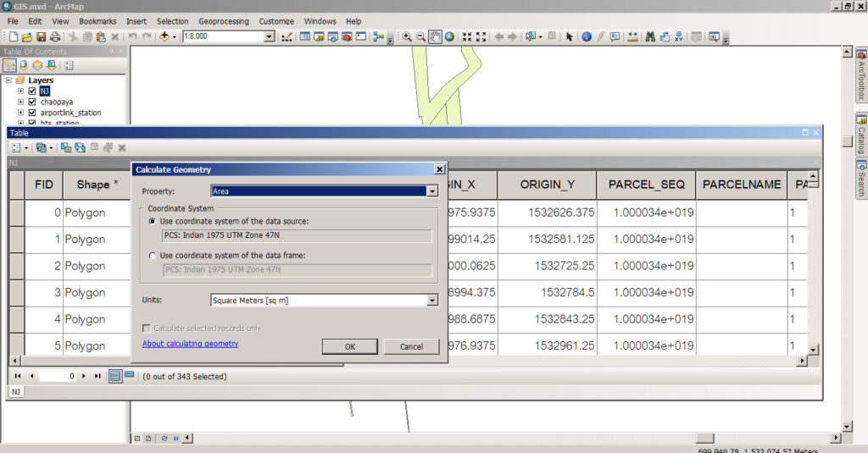Image resolution: width=868 pixels, height=453 pixels.
Task: Select the Zoom In tool
Action: pos(407,37)
